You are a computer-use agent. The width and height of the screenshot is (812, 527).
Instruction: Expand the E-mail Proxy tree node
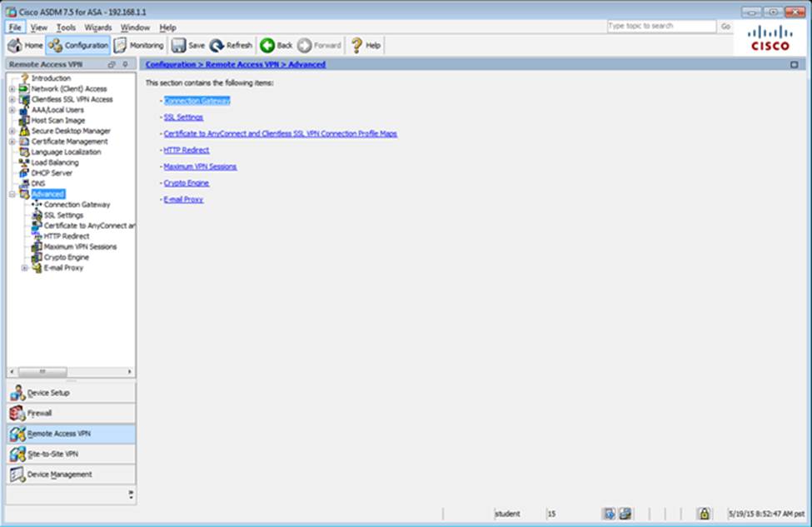[24, 268]
